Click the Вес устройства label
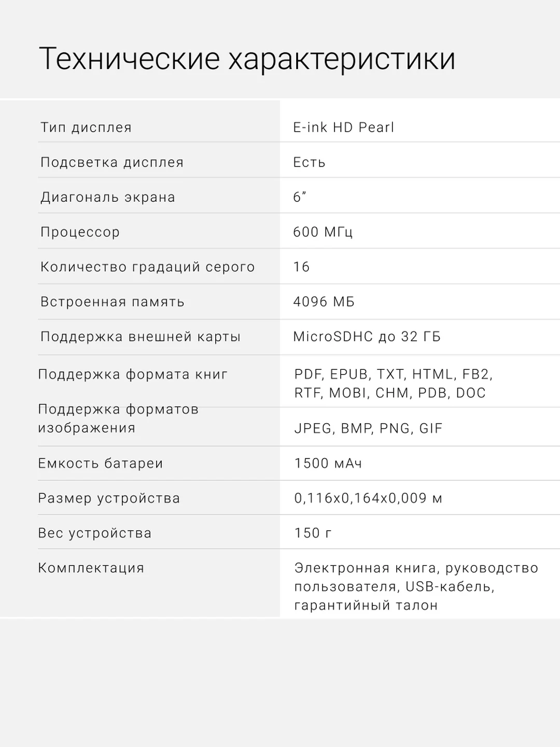The image size is (560, 747). point(95,533)
